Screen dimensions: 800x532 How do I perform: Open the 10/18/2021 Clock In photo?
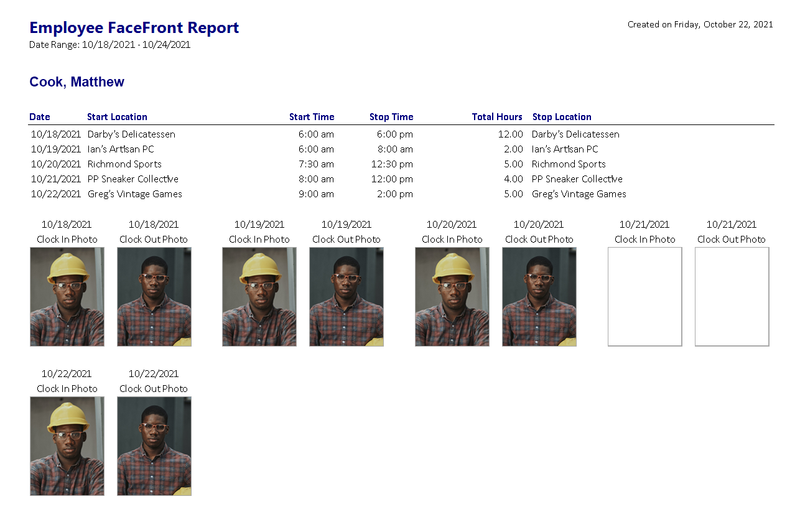pyautogui.click(x=67, y=296)
